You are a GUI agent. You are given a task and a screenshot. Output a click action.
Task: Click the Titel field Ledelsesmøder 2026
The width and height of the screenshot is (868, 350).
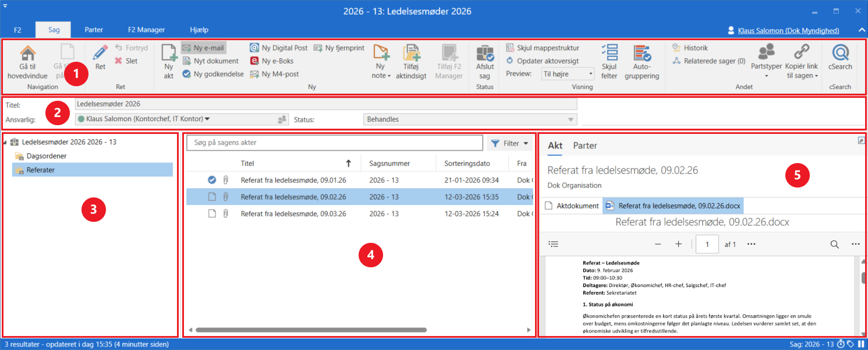click(326, 104)
